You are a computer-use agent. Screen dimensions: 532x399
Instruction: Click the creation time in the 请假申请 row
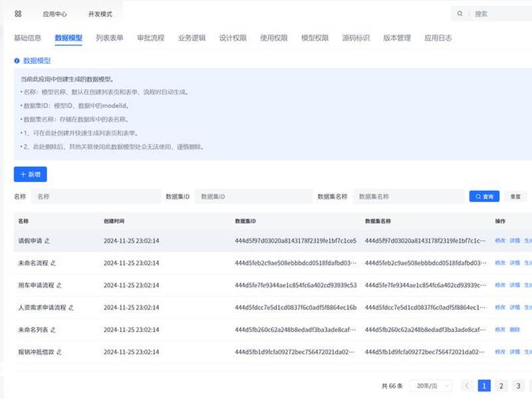[131, 241]
